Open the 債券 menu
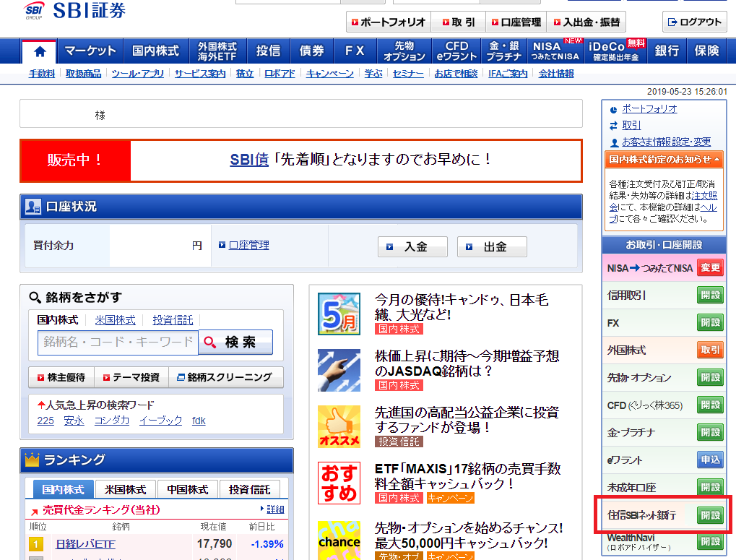The width and height of the screenshot is (736, 560). pyautogui.click(x=312, y=51)
